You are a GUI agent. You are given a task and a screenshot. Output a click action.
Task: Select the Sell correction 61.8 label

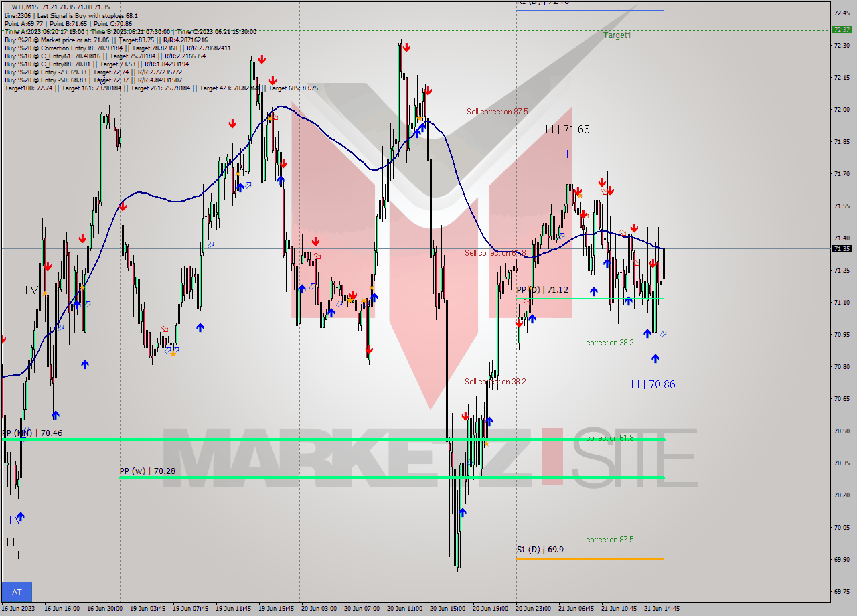(495, 253)
